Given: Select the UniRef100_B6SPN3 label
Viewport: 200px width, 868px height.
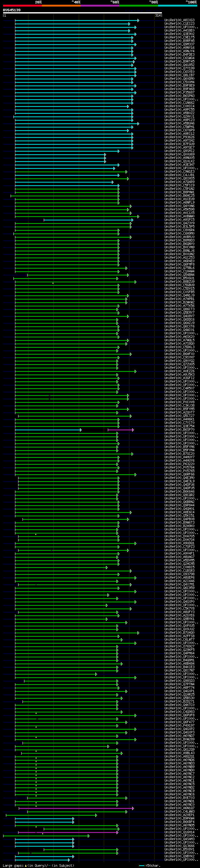Looking at the screenshot, I should point(179,96).
